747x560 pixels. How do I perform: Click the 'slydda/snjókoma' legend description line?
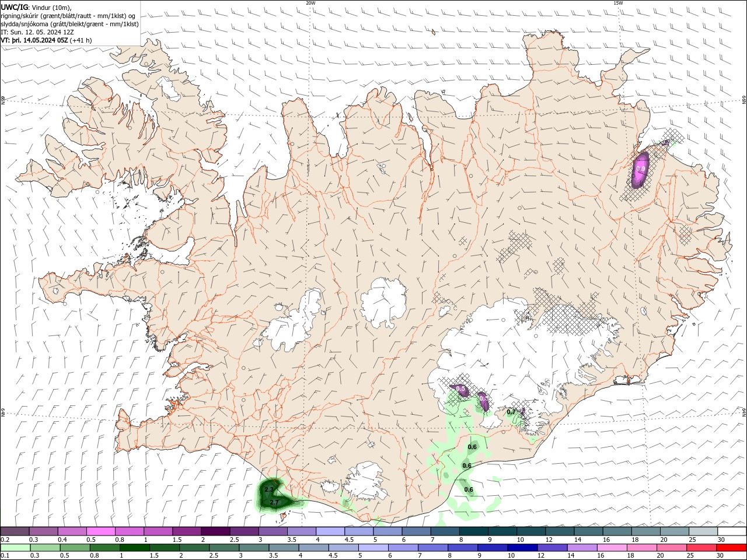[69, 24]
